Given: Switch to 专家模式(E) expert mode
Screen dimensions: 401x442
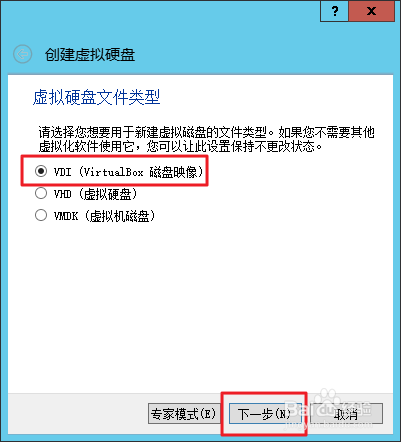Looking at the screenshot, I should pos(184,414).
